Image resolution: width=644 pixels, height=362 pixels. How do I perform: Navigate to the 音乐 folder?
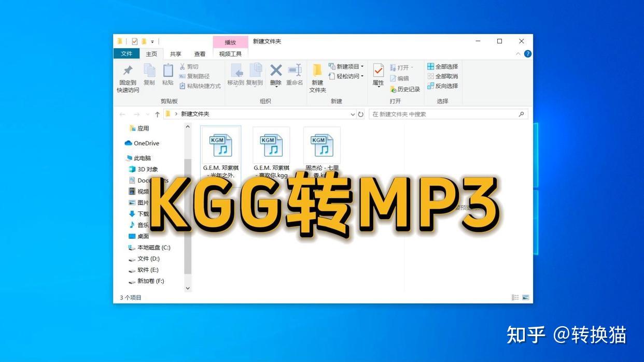(x=143, y=225)
